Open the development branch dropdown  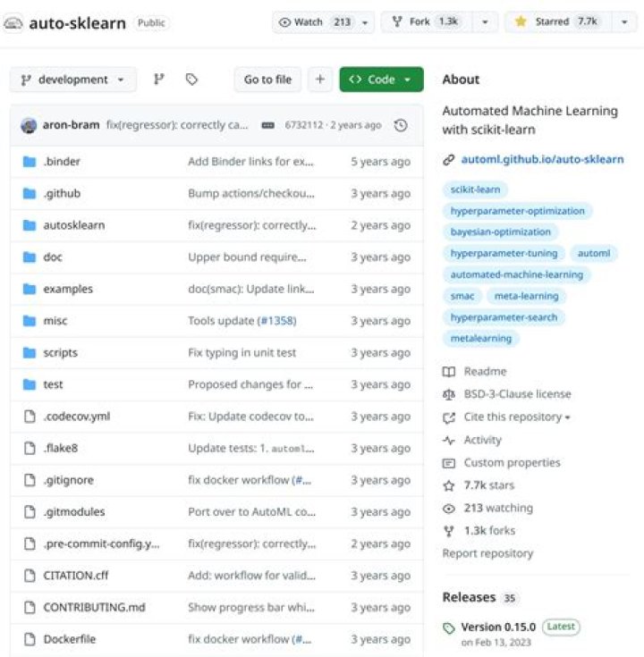click(73, 80)
